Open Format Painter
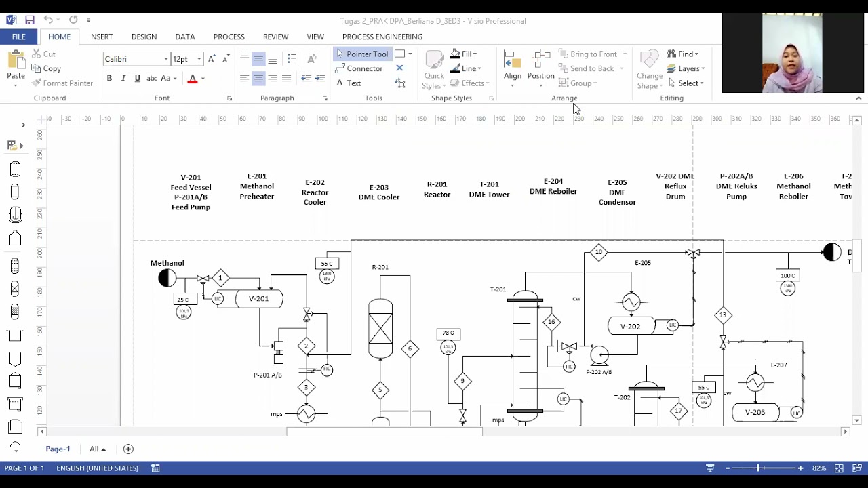Image resolution: width=868 pixels, height=488 pixels. [62, 83]
